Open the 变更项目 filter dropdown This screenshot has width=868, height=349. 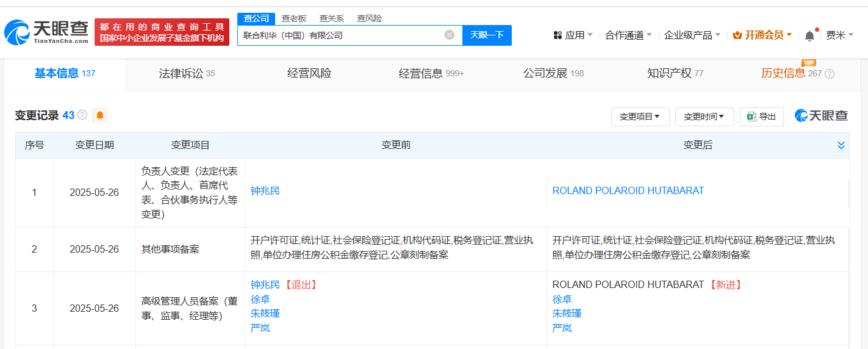[x=640, y=117]
